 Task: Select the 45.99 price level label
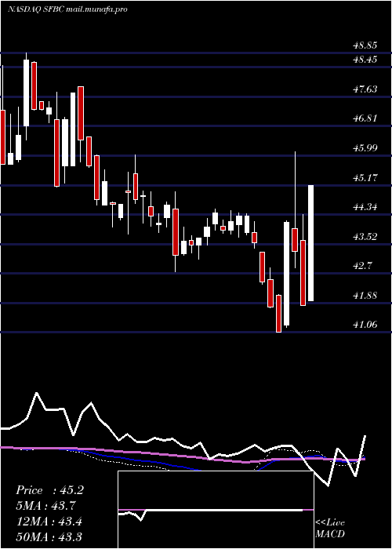(x=365, y=147)
